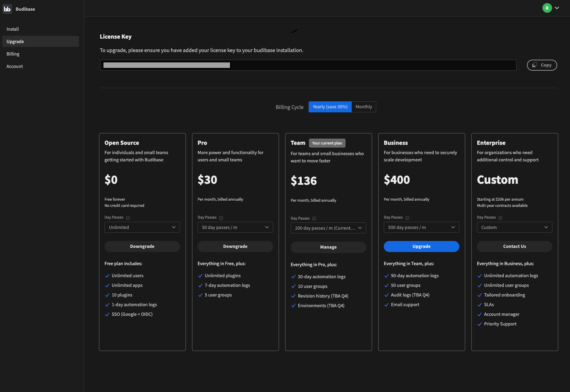Open the Custom day passes dropdown
Screen dimensions: 570x392
[x=514, y=227]
